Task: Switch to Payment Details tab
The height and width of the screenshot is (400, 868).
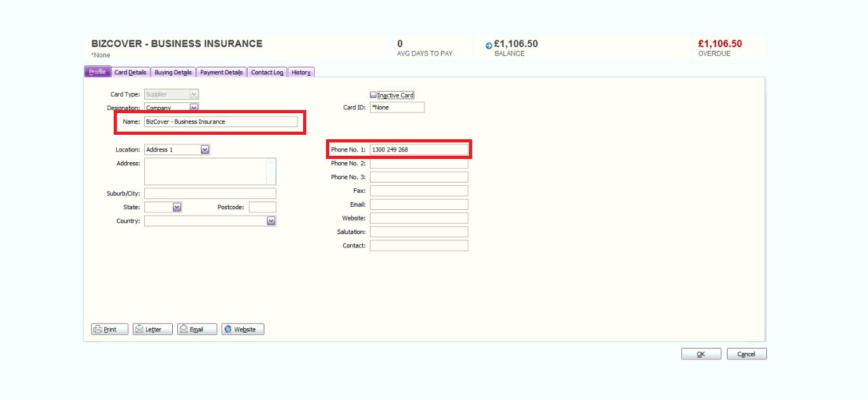Action: click(x=221, y=72)
